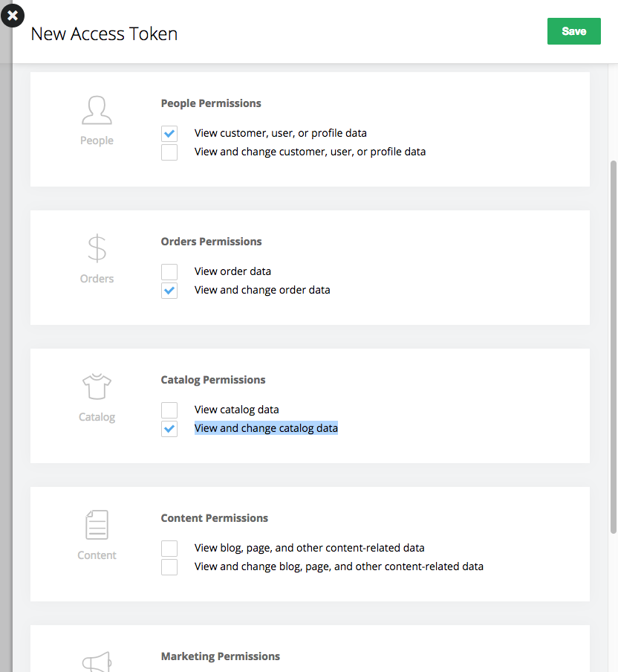Click the People Permissions heading

[x=211, y=103]
